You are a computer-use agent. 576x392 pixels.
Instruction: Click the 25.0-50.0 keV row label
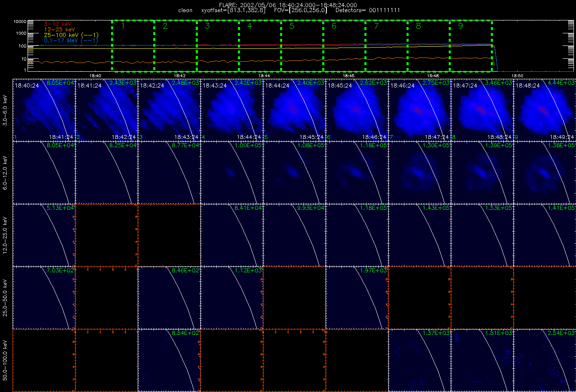tap(5, 298)
